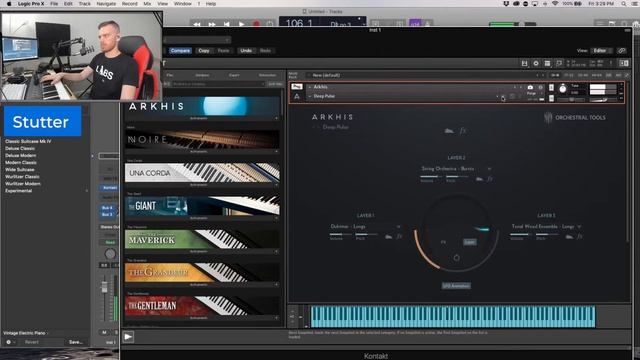Open the File menu

coord(54,4)
